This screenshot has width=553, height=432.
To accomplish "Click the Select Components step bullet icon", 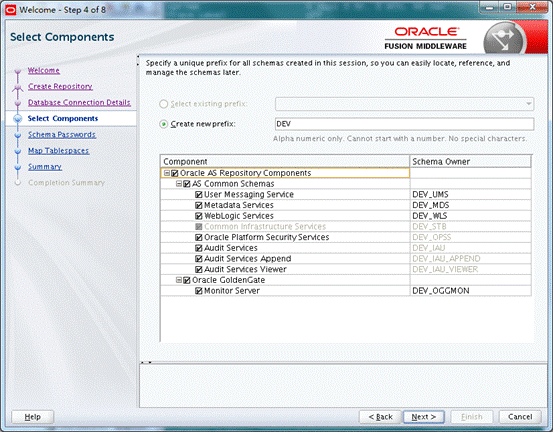I will pyautogui.click(x=18, y=118).
